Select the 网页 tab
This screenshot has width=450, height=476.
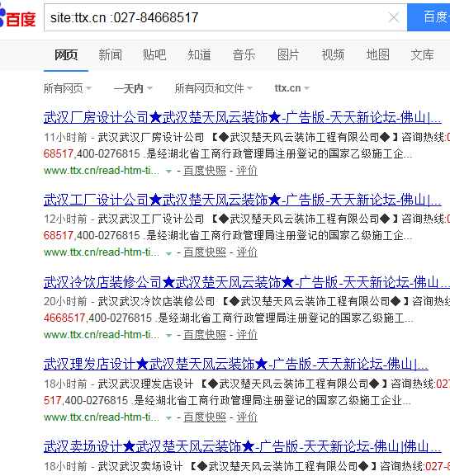pyautogui.click(x=66, y=55)
